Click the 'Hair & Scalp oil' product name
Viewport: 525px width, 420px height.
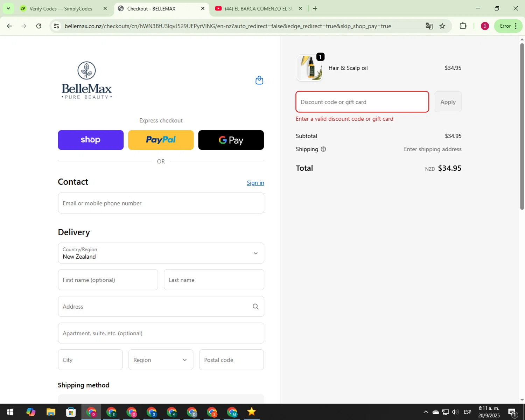click(348, 68)
